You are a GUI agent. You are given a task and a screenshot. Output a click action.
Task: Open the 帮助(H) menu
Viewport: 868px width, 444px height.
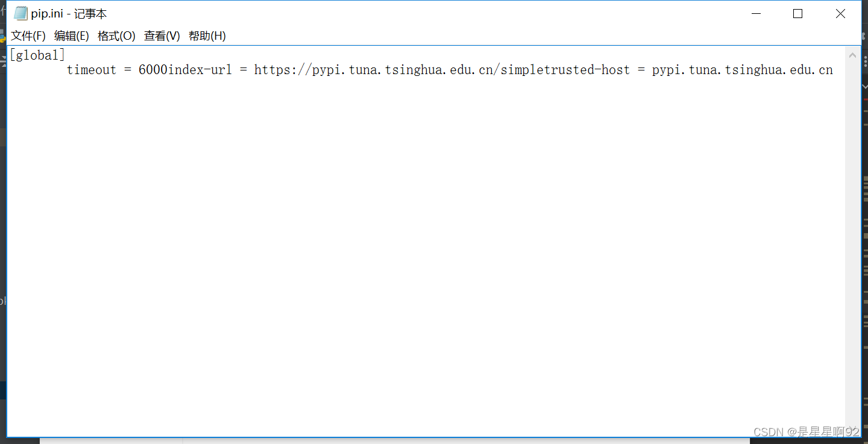(207, 36)
